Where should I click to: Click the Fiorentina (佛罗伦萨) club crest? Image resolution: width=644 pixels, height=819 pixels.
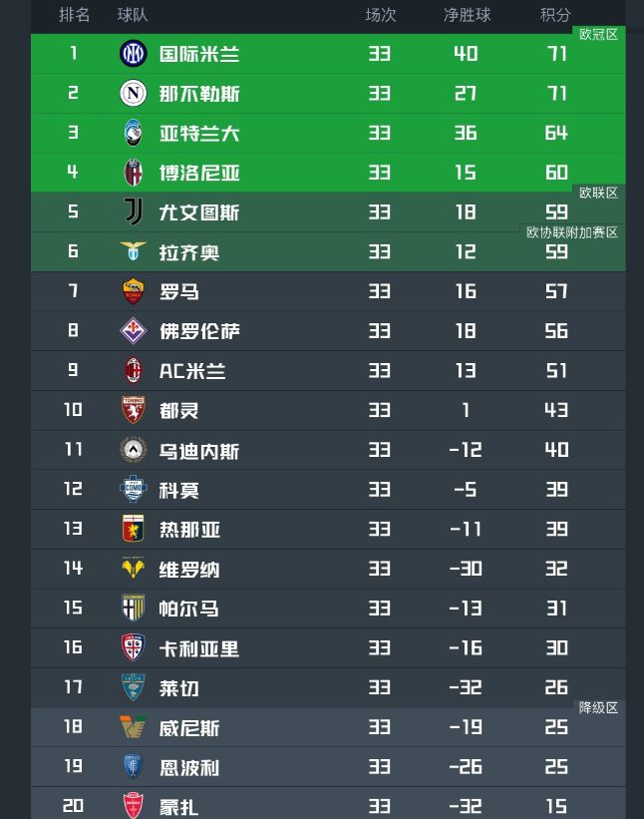133,331
